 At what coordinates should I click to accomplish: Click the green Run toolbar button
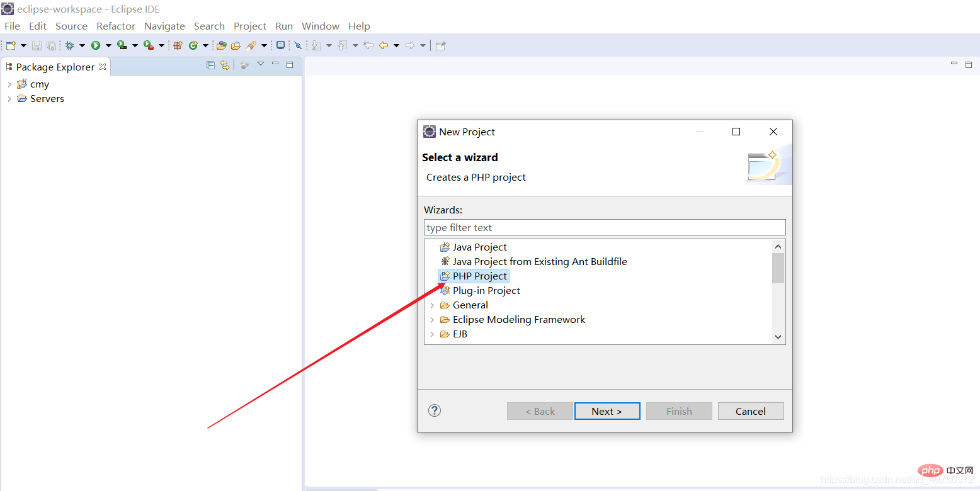[x=96, y=45]
